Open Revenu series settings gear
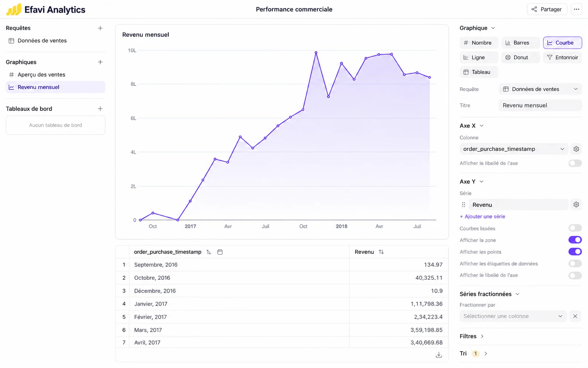 [x=576, y=205]
